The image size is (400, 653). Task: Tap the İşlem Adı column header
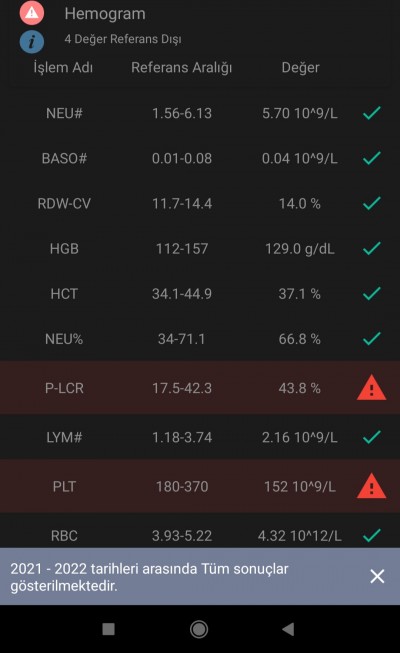point(63,67)
